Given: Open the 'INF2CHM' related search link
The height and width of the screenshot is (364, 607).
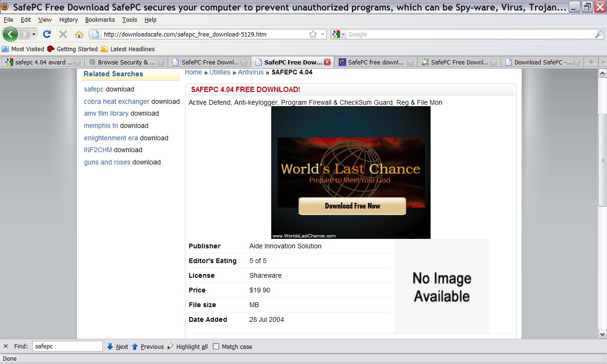Looking at the screenshot, I should 98,150.
